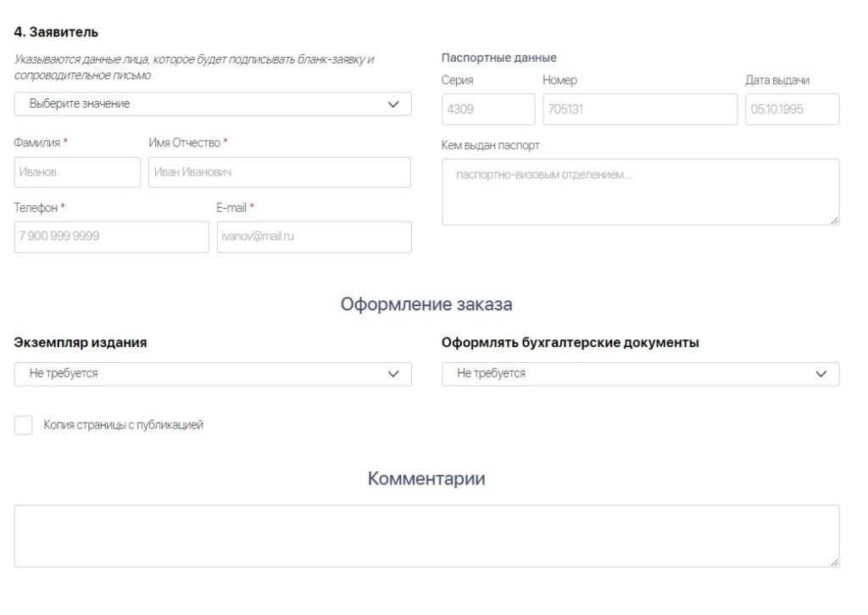868x615 pixels.
Task: Select the Телефон input field
Action: point(111,237)
